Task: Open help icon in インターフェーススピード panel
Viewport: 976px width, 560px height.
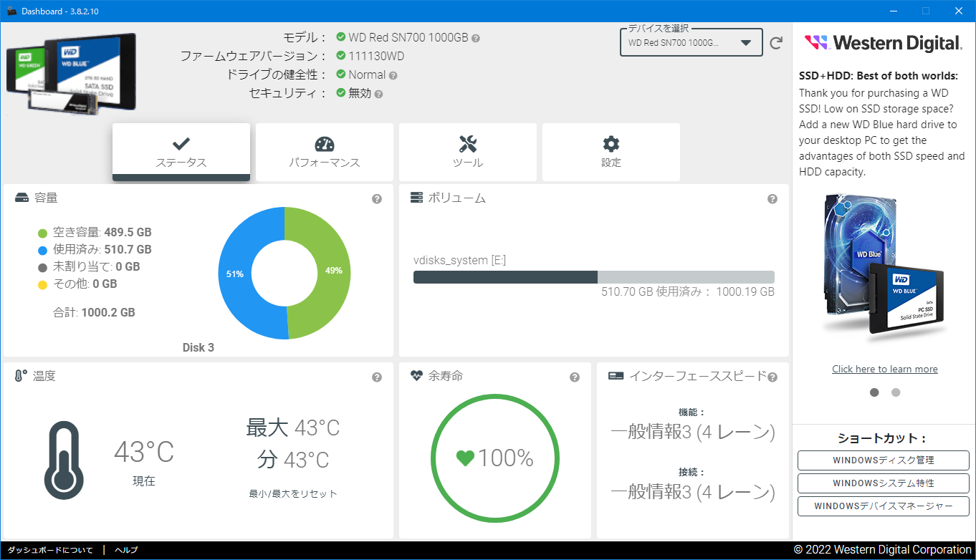Action: pos(772,377)
